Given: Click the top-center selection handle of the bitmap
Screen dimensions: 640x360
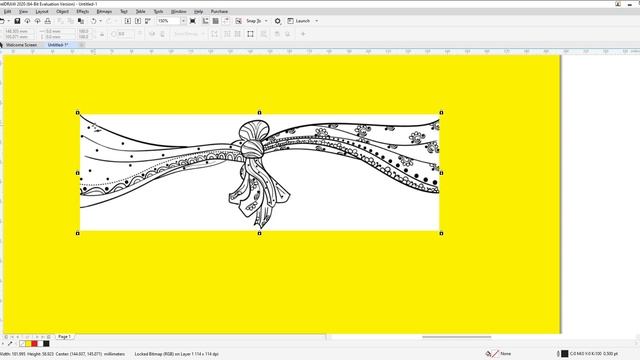Looking at the screenshot, I should click(x=260, y=112).
